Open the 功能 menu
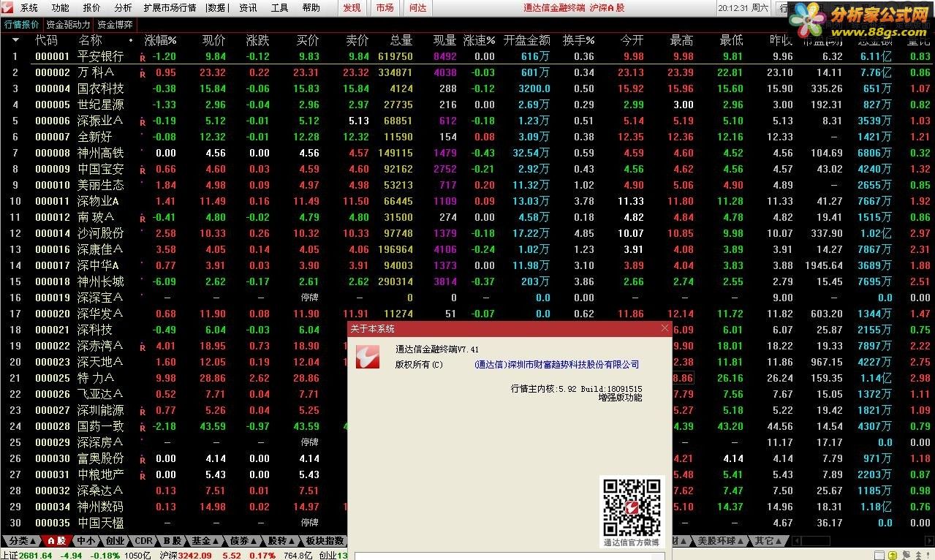This screenshot has height=560, width=935. 61,8
